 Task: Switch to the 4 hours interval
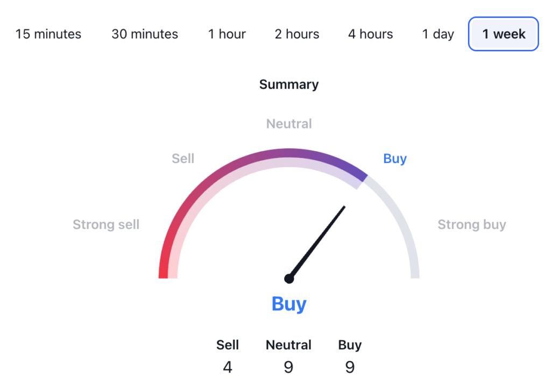pyautogui.click(x=370, y=34)
